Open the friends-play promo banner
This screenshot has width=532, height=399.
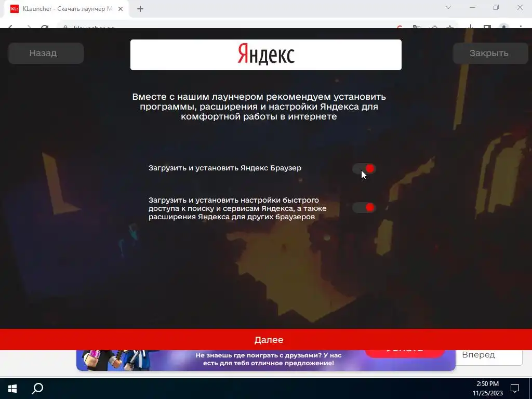(266, 360)
